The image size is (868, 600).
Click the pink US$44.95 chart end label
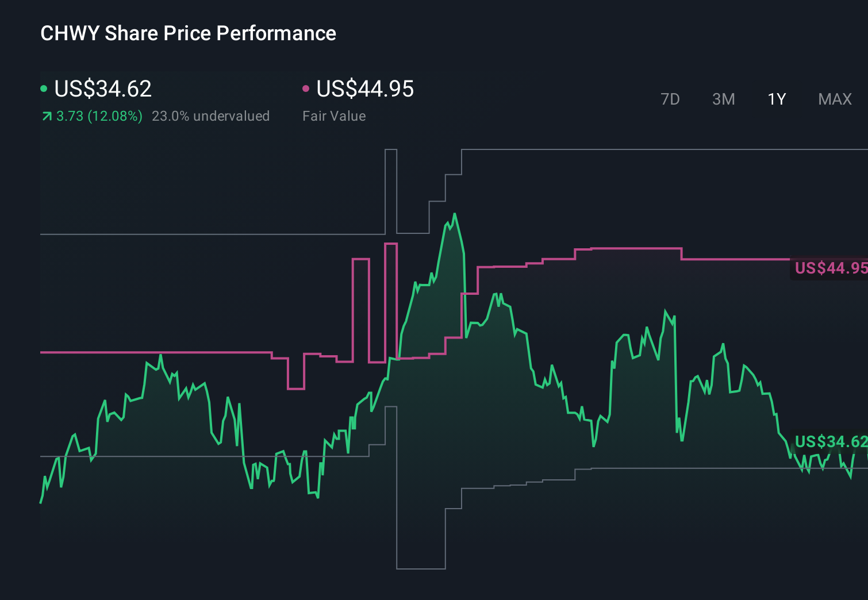[x=830, y=268]
